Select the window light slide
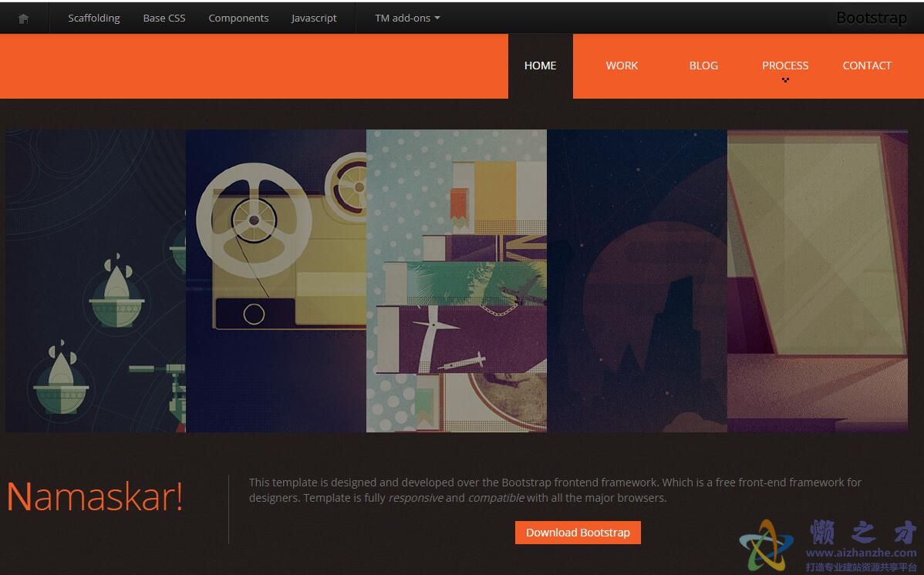 click(818, 281)
